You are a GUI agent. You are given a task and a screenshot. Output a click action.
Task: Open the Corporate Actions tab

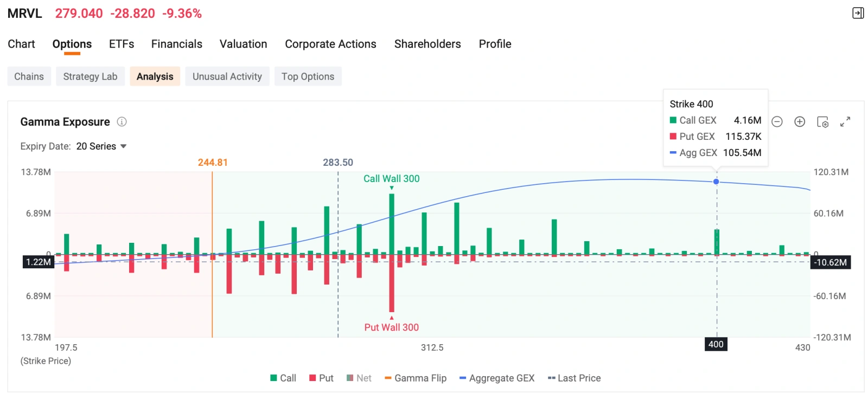pos(330,44)
